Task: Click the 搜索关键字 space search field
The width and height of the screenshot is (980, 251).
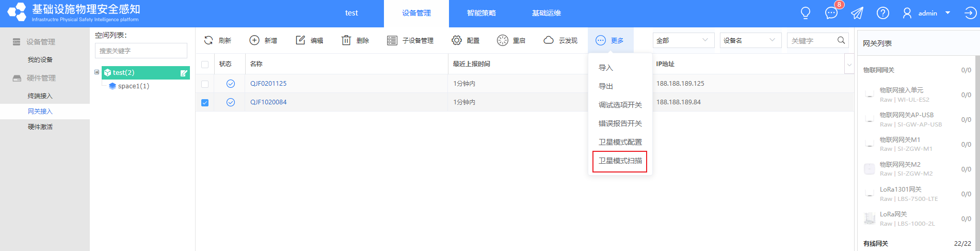Action: click(x=141, y=51)
